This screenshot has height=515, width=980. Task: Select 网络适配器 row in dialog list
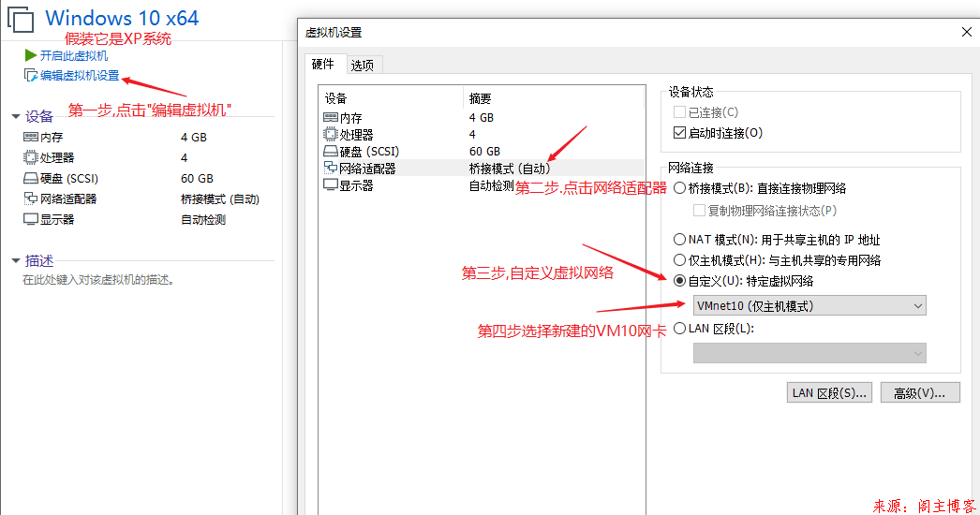coord(482,169)
